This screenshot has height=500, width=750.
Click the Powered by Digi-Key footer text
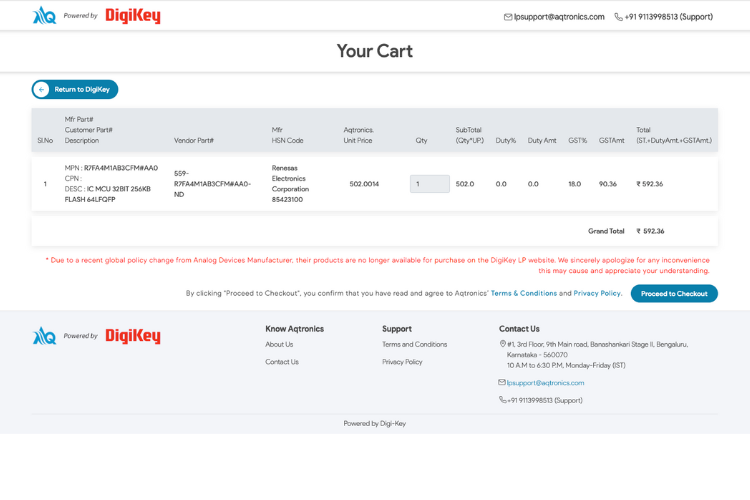pyautogui.click(x=375, y=423)
